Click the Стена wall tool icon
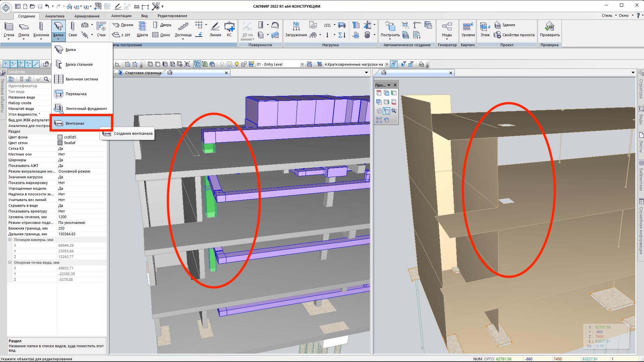The width and height of the screenshot is (644, 362). 9,27
